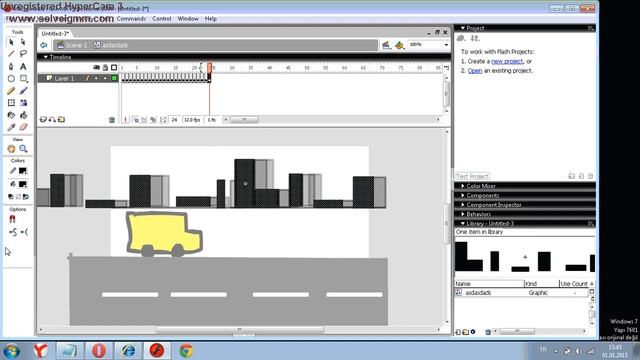The image size is (640, 360).
Task: Click the Edit Multiple Frames button
Action: pyautogui.click(x=153, y=120)
